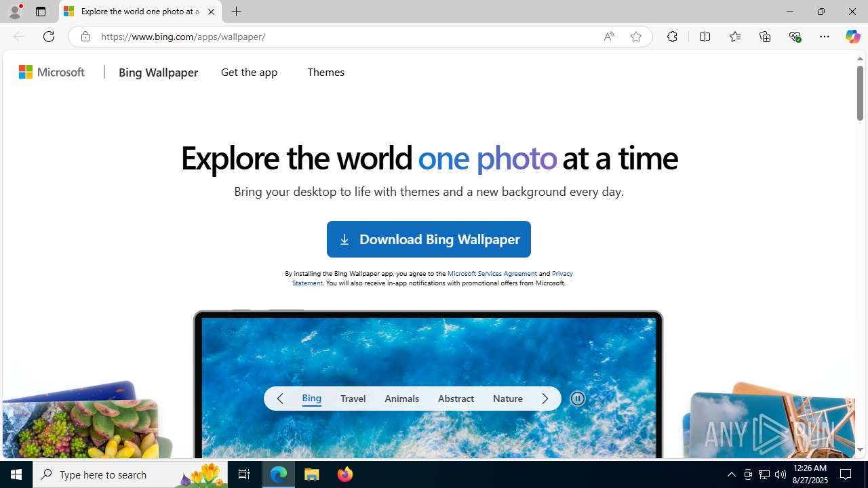Screen dimensions: 868x488
Task: Open the volume tray icon
Action: tap(781, 474)
